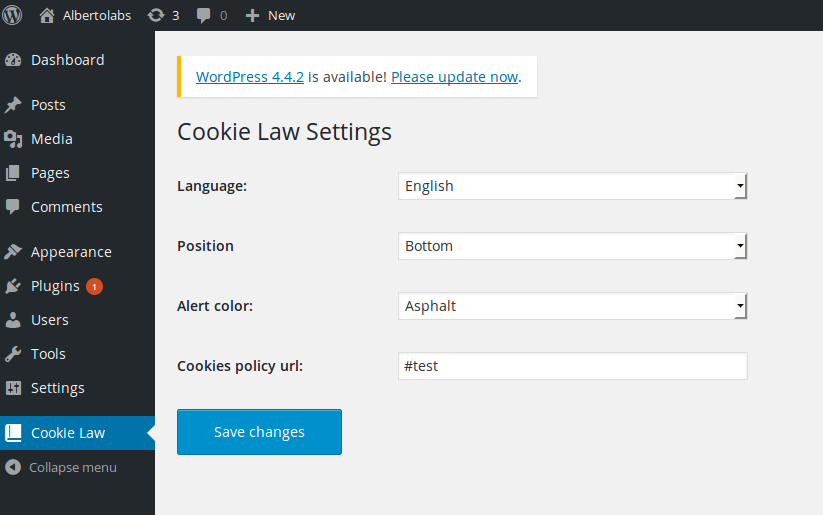Click the Comments speech bubble sidebar icon
The width and height of the screenshot is (823, 515).
point(13,207)
